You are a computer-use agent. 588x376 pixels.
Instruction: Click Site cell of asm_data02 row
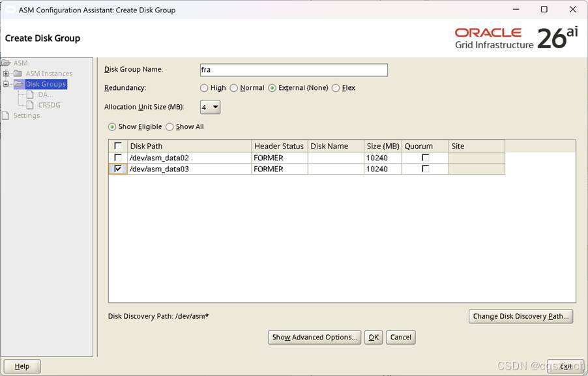click(x=477, y=158)
